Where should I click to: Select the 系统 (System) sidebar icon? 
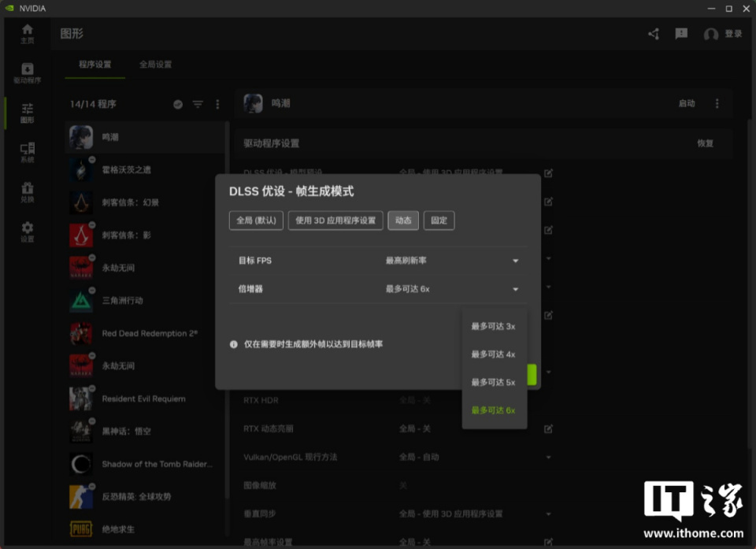coord(26,150)
